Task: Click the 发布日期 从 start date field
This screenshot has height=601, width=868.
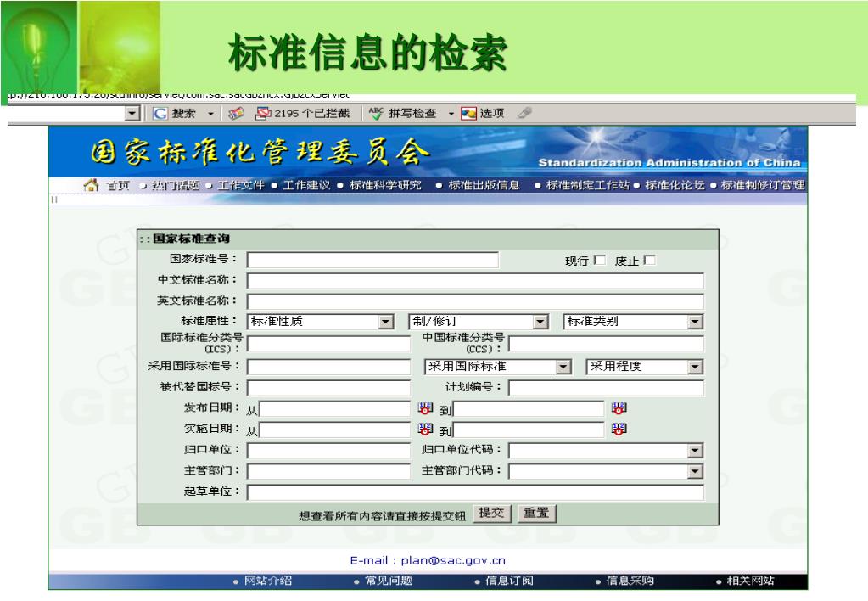Action: (335, 409)
